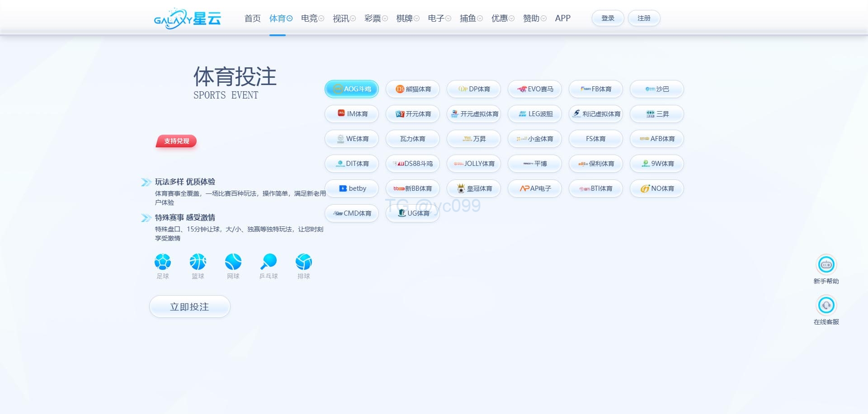868x414 pixels.
Task: Select the 熊猫体育 provider option
Action: (413, 89)
